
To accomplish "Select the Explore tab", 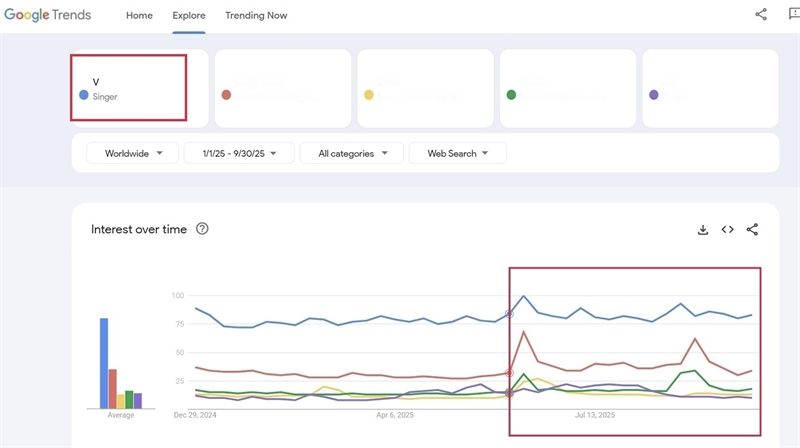I will click(187, 16).
